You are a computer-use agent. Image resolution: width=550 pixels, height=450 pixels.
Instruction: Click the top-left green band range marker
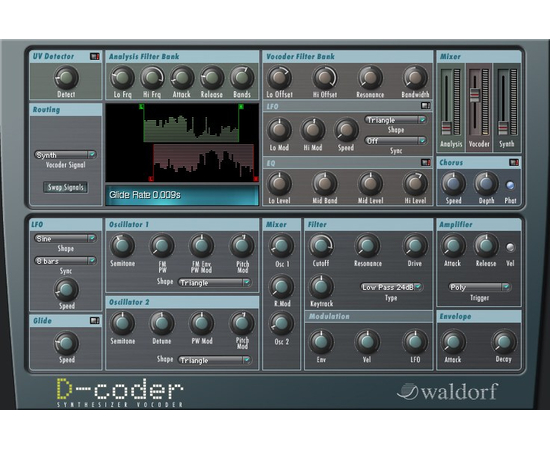pyautogui.click(x=142, y=106)
